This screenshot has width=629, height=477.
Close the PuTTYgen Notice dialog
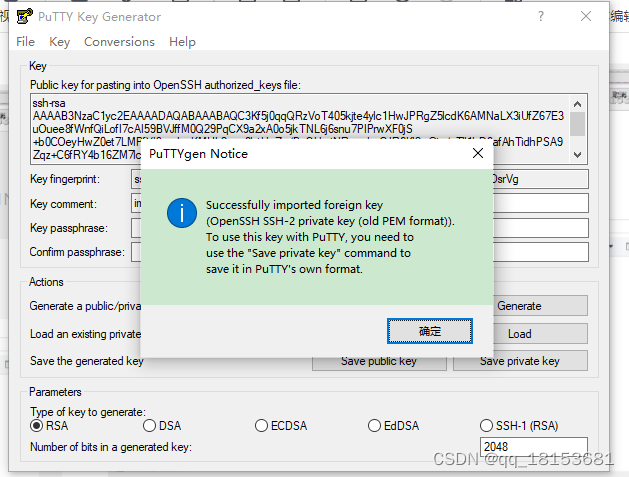[477, 153]
